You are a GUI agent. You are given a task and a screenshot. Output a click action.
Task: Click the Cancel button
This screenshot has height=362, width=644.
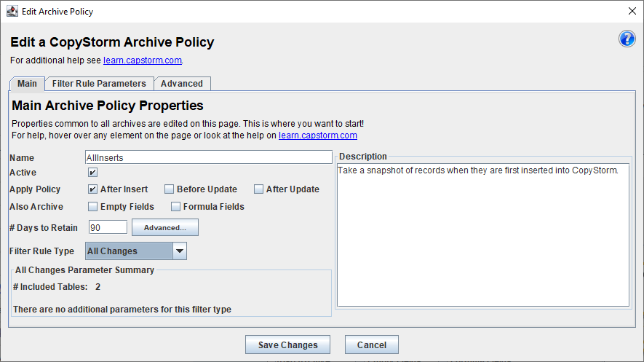(372, 345)
